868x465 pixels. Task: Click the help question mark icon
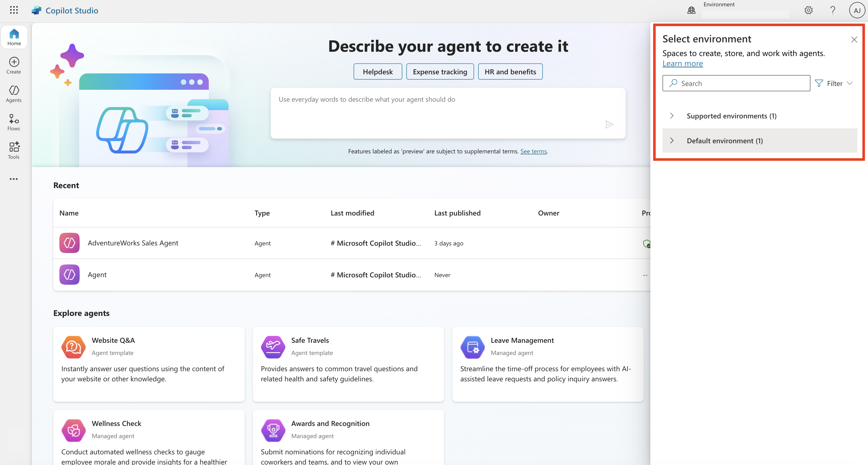[x=832, y=10]
